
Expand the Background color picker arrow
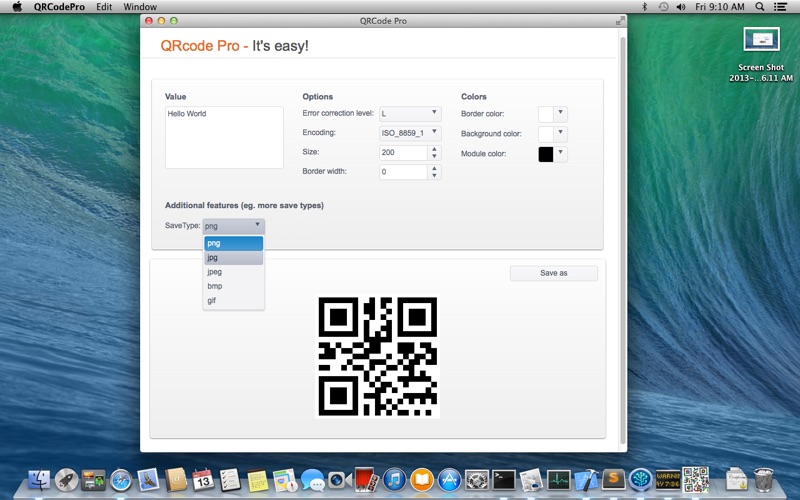[x=560, y=133]
